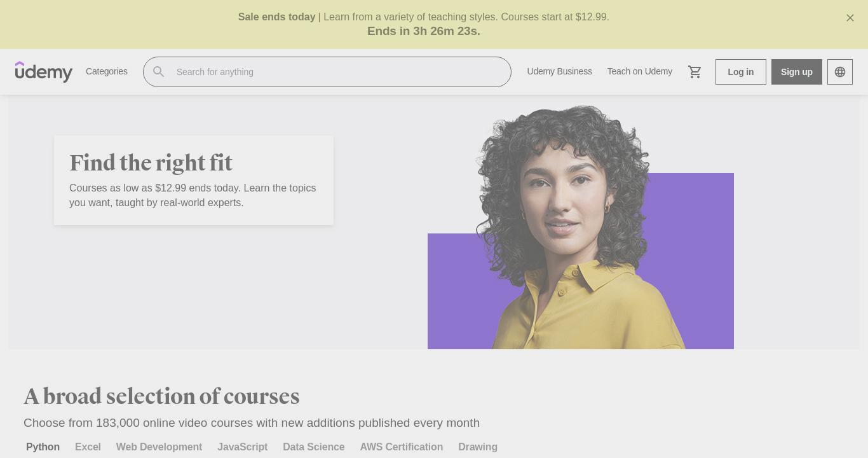Click the search magnifier icon
The width and height of the screenshot is (868, 458).
(159, 72)
